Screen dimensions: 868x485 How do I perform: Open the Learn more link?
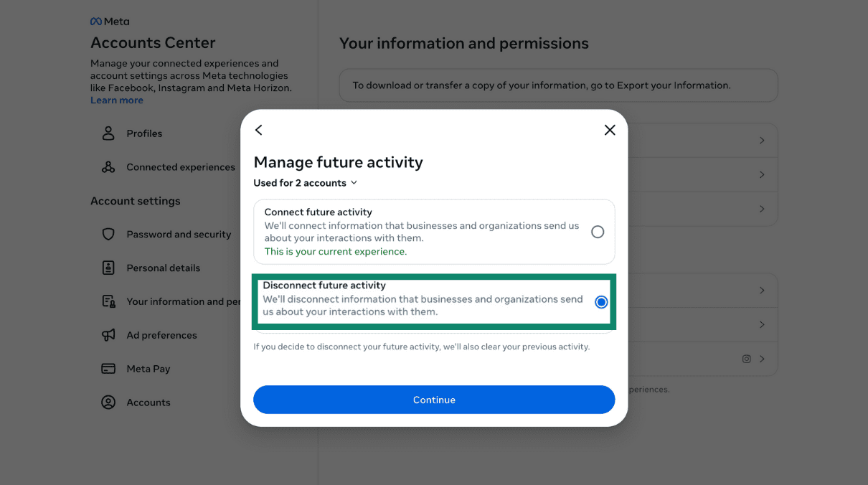tap(116, 100)
